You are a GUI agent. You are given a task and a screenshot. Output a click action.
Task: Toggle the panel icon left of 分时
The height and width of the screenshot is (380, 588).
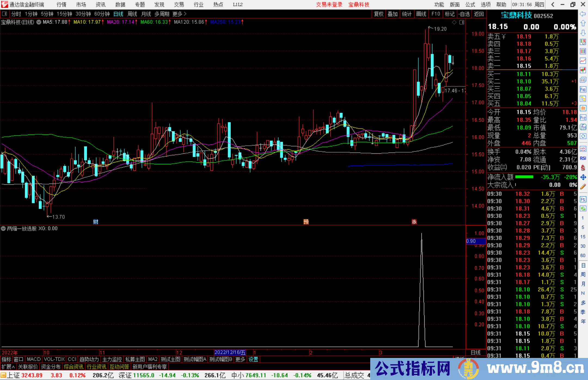click(x=5, y=14)
